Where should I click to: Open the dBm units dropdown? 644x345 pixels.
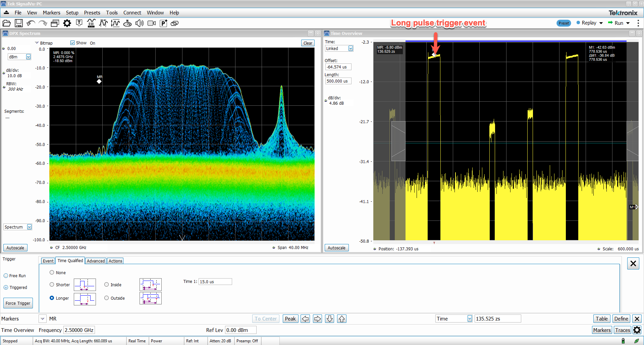click(28, 57)
